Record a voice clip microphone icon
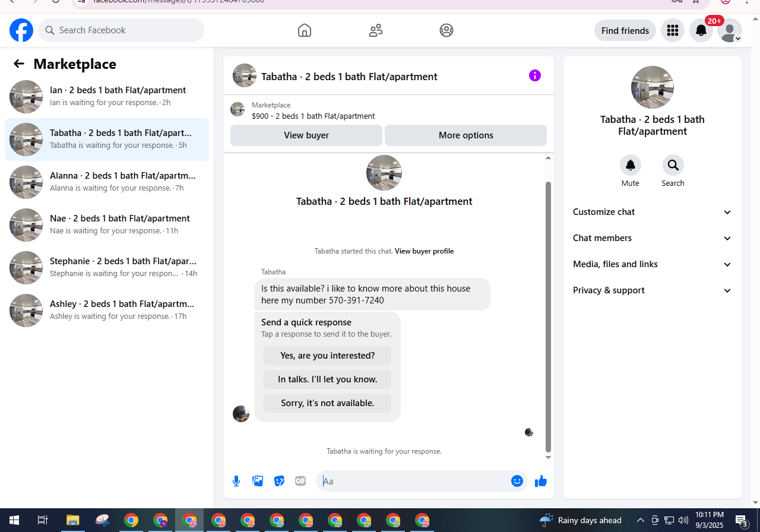This screenshot has width=760, height=532. 236,481
